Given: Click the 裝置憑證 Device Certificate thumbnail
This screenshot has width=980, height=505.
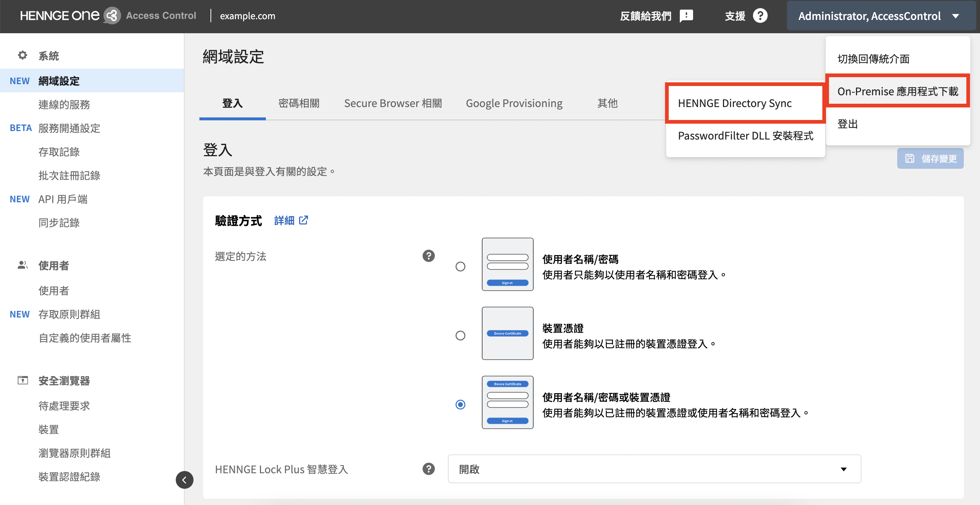Looking at the screenshot, I should 507,333.
